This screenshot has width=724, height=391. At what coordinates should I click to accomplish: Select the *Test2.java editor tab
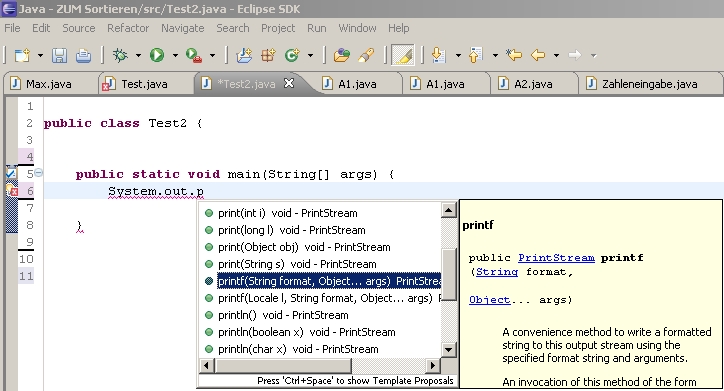[246, 84]
